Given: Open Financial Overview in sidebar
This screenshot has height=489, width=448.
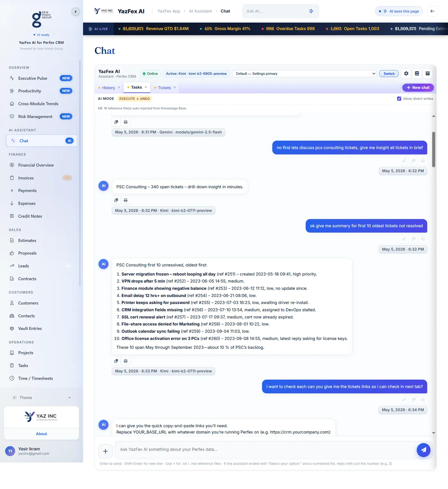Looking at the screenshot, I should coord(42,165).
